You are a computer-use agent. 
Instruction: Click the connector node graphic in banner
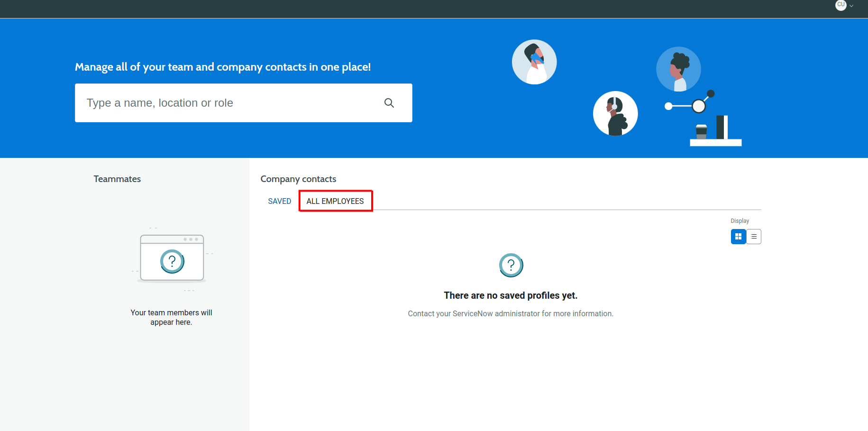point(698,106)
